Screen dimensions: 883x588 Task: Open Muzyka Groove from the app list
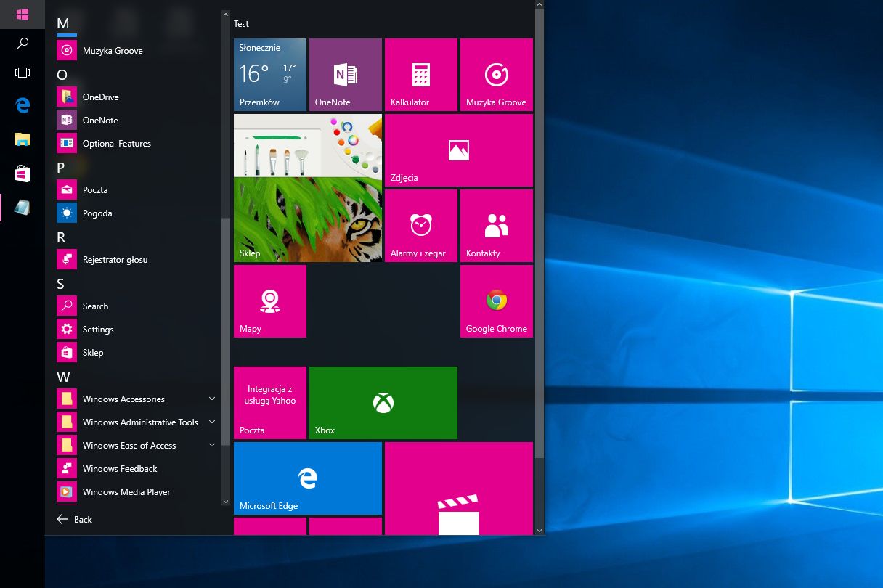click(138, 51)
